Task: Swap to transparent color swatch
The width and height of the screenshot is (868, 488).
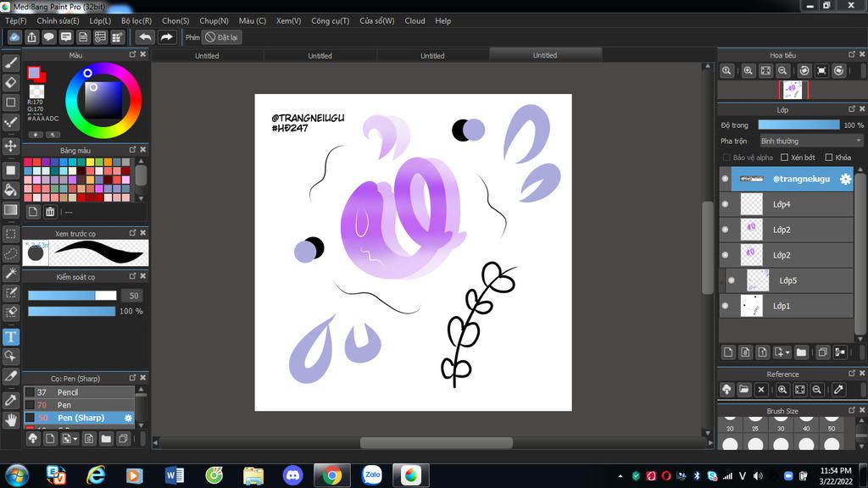Action: (36, 91)
